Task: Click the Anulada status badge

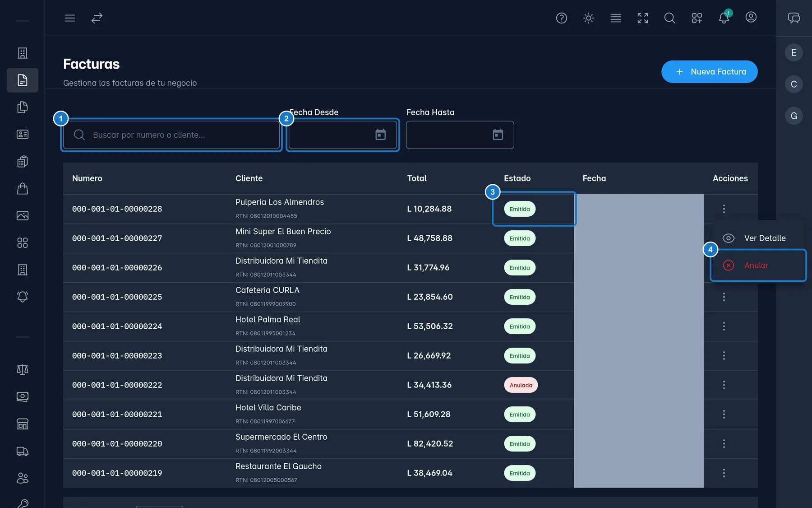Action: pyautogui.click(x=521, y=385)
